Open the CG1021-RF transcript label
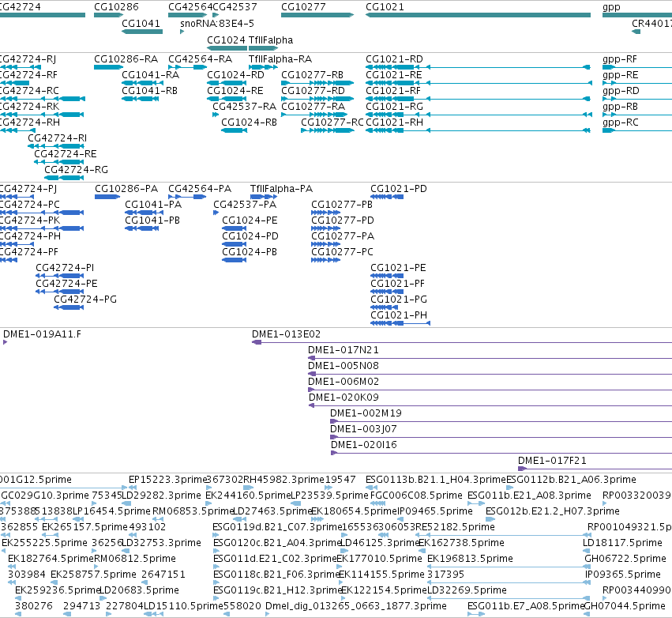Viewport: 672px width, 618px height. [393, 91]
